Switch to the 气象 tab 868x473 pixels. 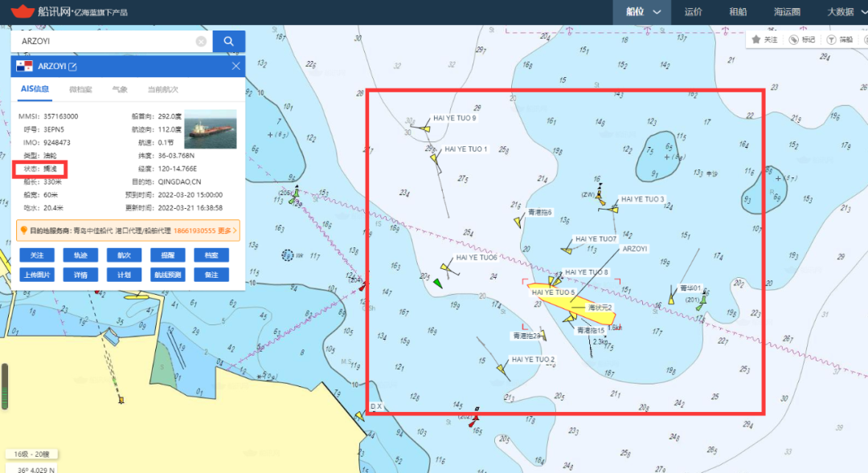click(x=120, y=90)
